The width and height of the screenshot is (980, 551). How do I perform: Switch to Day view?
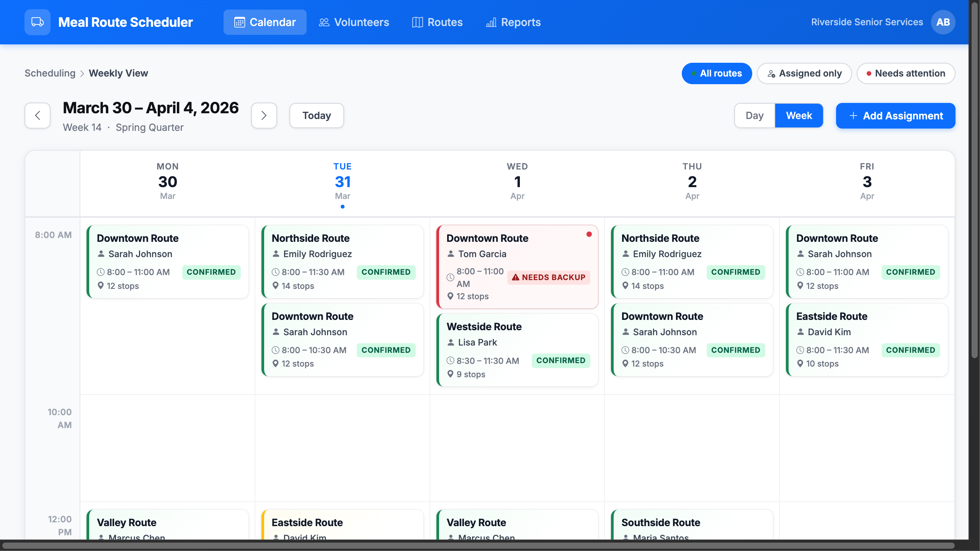coord(755,116)
